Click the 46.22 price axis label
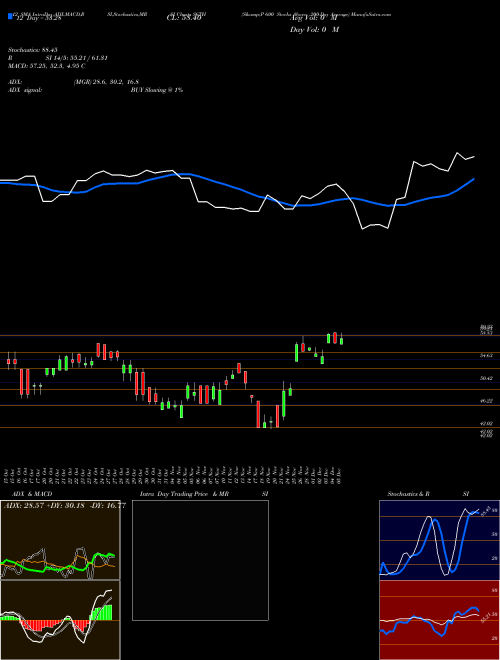The image size is (500, 660). click(487, 401)
